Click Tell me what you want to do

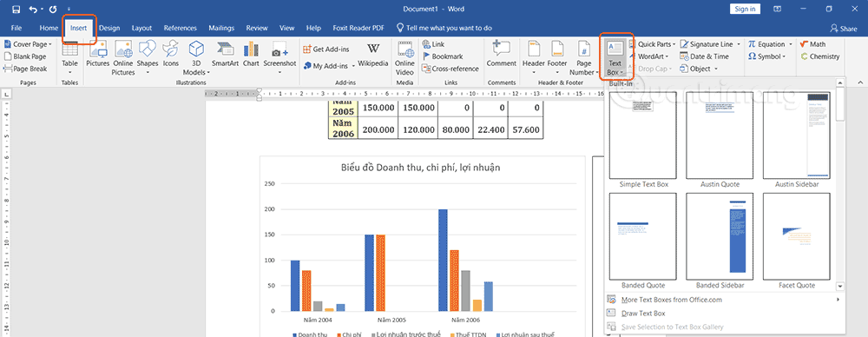(x=444, y=28)
